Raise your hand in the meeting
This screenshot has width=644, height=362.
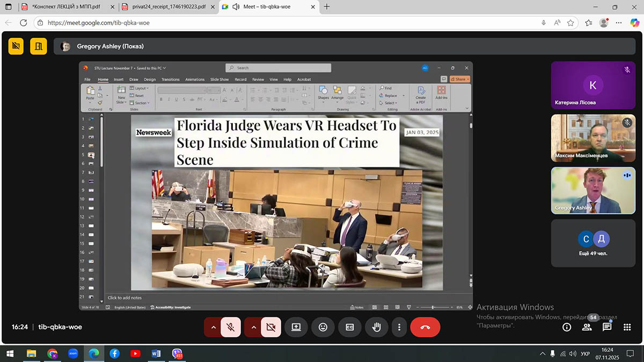(x=376, y=327)
